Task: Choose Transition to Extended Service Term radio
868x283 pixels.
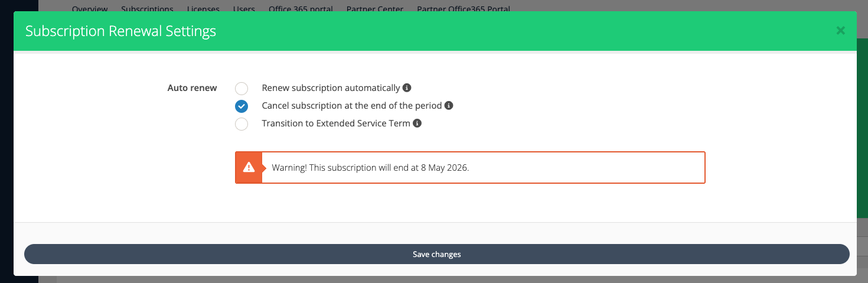Action: 242,124
